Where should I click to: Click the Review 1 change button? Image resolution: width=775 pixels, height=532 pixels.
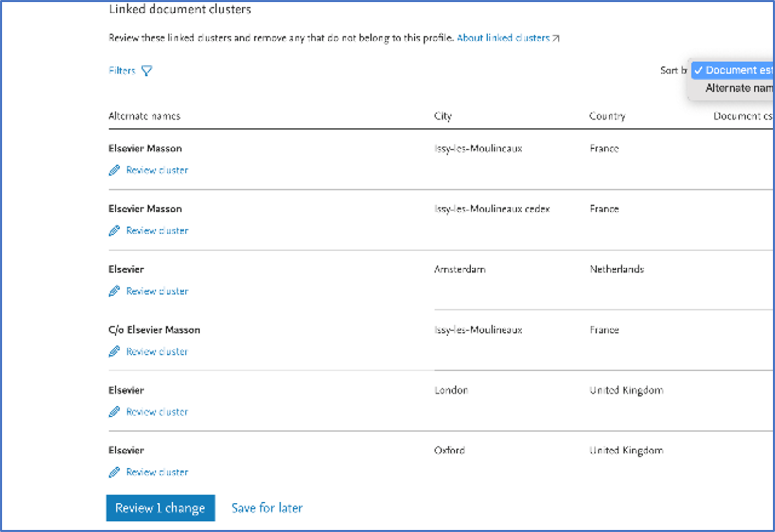coord(160,508)
